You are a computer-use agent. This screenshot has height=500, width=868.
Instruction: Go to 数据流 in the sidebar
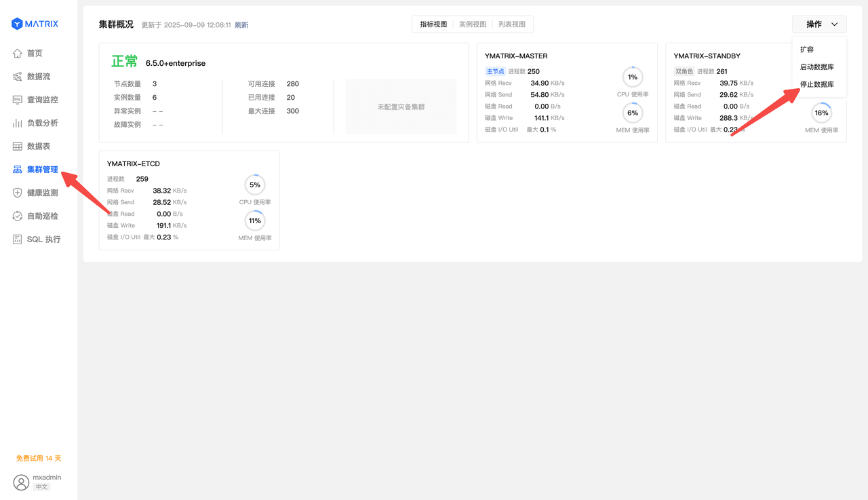click(x=39, y=77)
